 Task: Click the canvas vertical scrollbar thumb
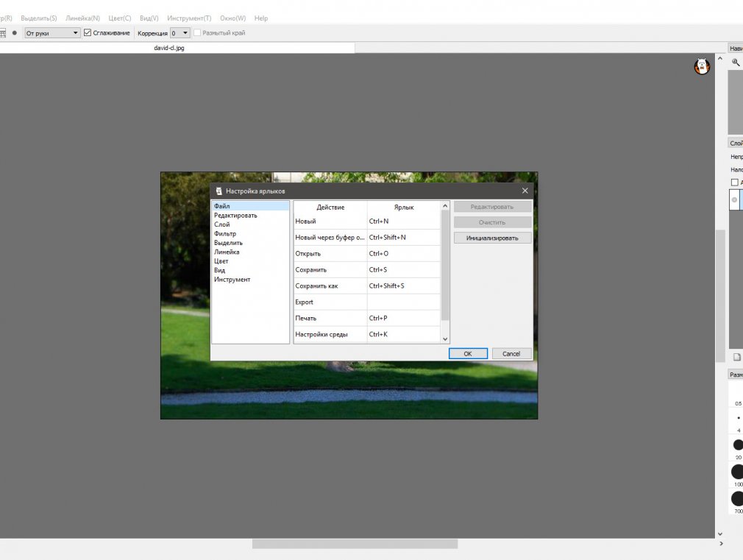point(720,296)
